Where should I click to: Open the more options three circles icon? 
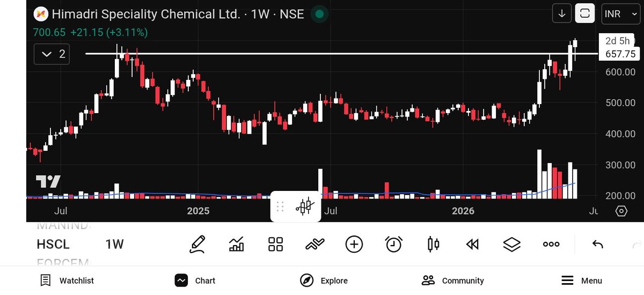(551, 244)
